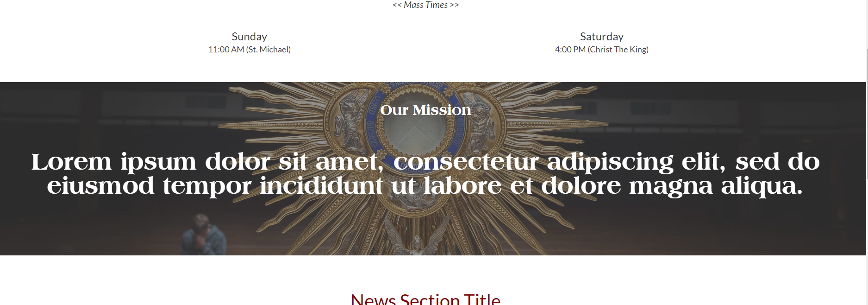Click the "eiusmod tempor incididunt" text line
The height and width of the screenshot is (305, 868).
[x=215, y=186]
